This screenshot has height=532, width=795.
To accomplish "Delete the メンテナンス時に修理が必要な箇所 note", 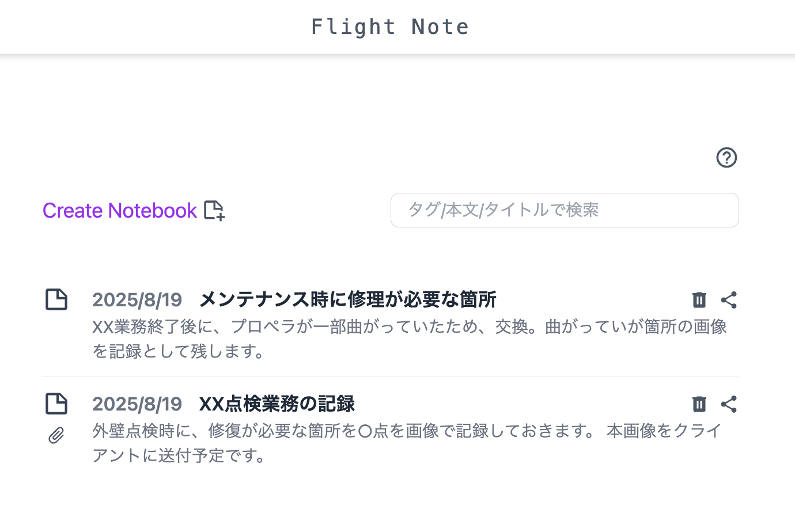I will [x=699, y=299].
